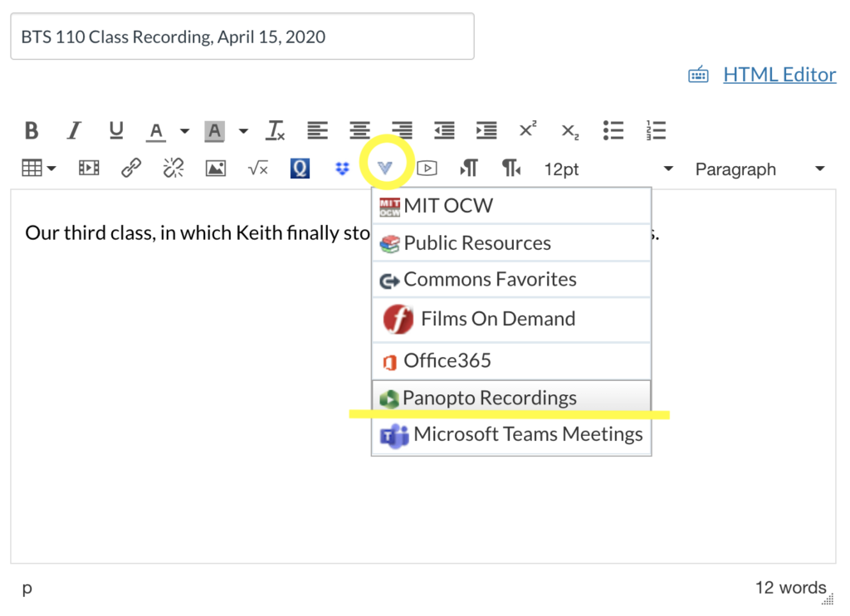Image resolution: width=850 pixels, height=616 pixels.
Task: Insert or edit media with film icon
Action: point(89,168)
